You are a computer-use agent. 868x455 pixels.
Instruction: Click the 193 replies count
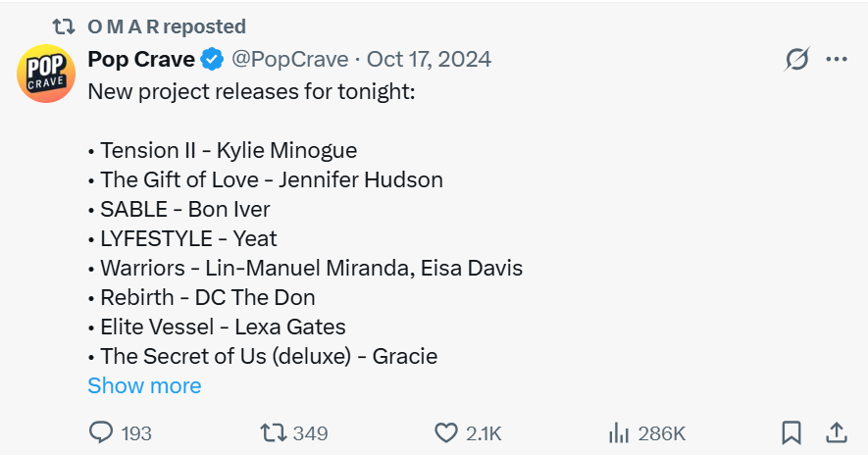tap(135, 433)
